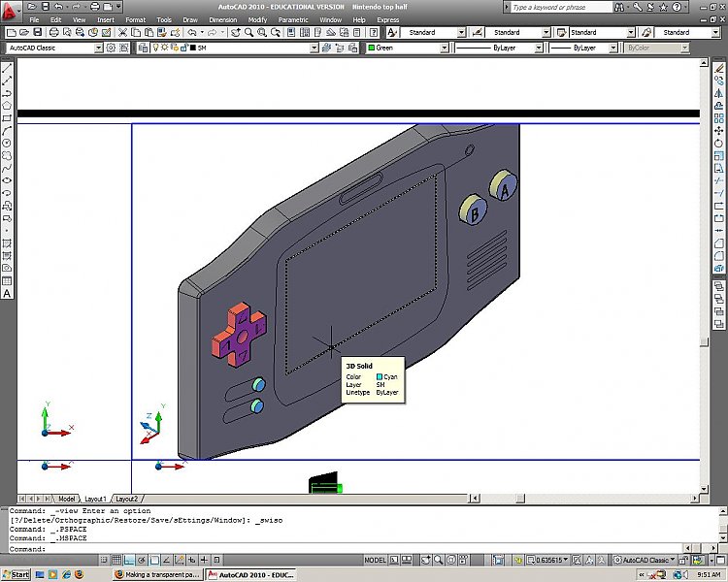Toggle Show/Hide Lineweight in the status bar

point(204,560)
